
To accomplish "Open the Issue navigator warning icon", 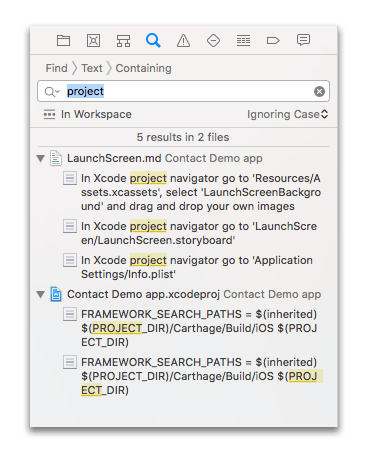I will click(x=183, y=41).
